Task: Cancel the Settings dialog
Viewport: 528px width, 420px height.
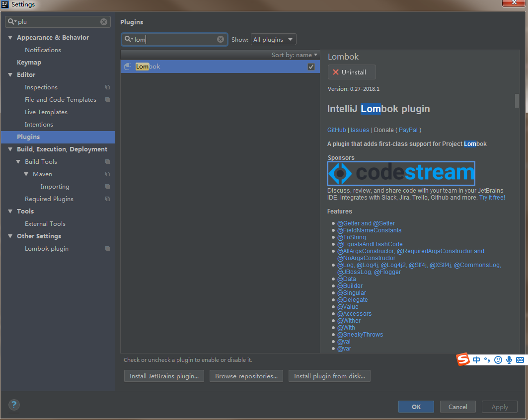Action: (457, 407)
